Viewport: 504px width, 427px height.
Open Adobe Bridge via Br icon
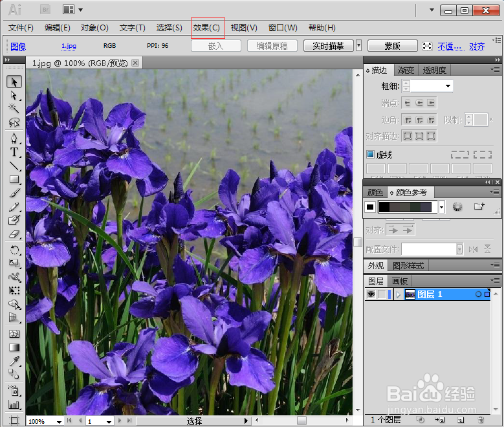[46, 10]
